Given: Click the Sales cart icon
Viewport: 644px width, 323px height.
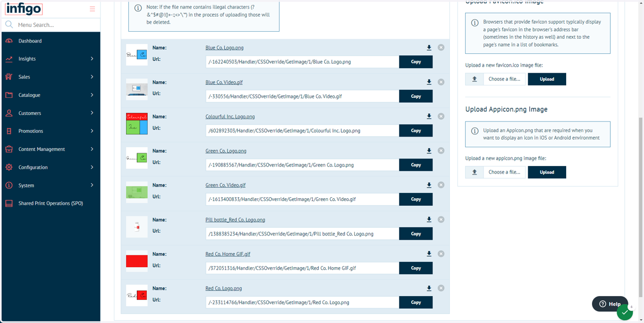Looking at the screenshot, I should pos(9,77).
